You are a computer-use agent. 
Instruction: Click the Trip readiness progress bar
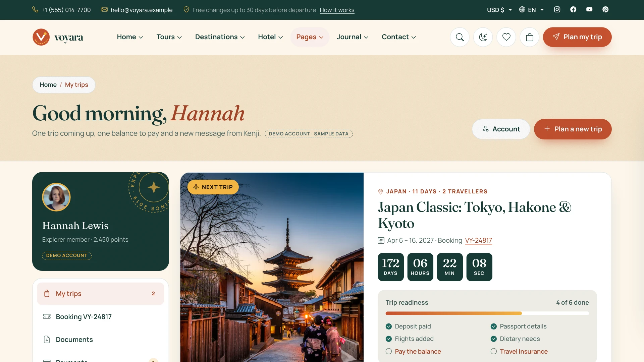[487, 313]
